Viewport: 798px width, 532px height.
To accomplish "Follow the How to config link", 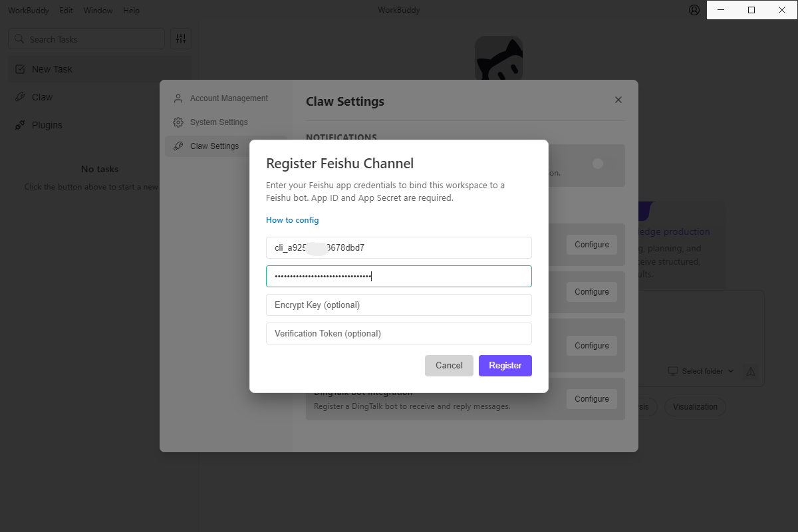I will pos(293,220).
